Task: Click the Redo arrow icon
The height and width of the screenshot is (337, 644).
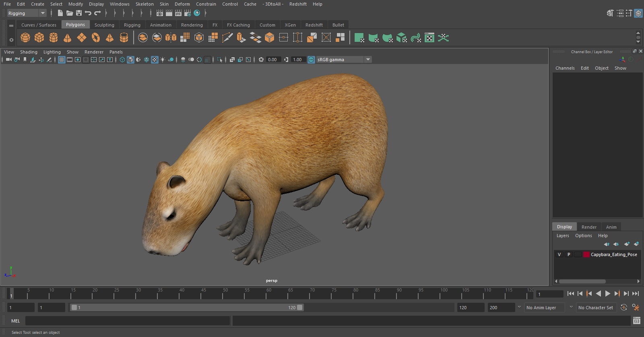Action: coord(97,13)
